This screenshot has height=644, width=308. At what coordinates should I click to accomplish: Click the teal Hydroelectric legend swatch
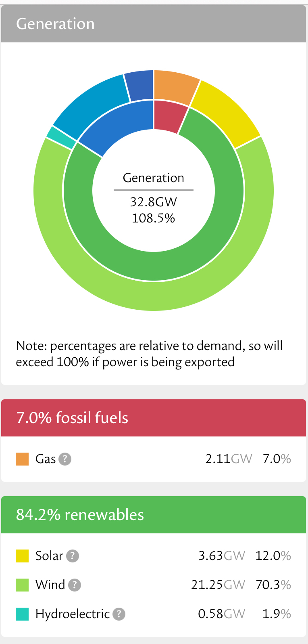pos(22,614)
